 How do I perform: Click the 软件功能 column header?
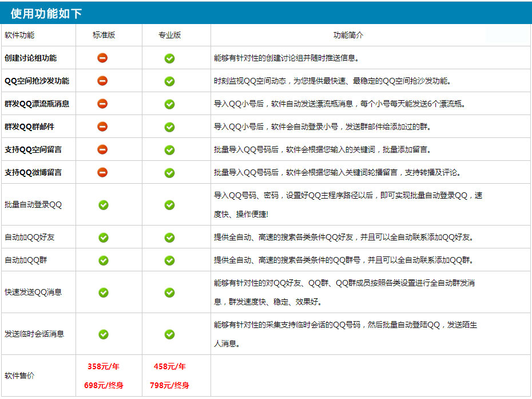[x=19, y=35]
